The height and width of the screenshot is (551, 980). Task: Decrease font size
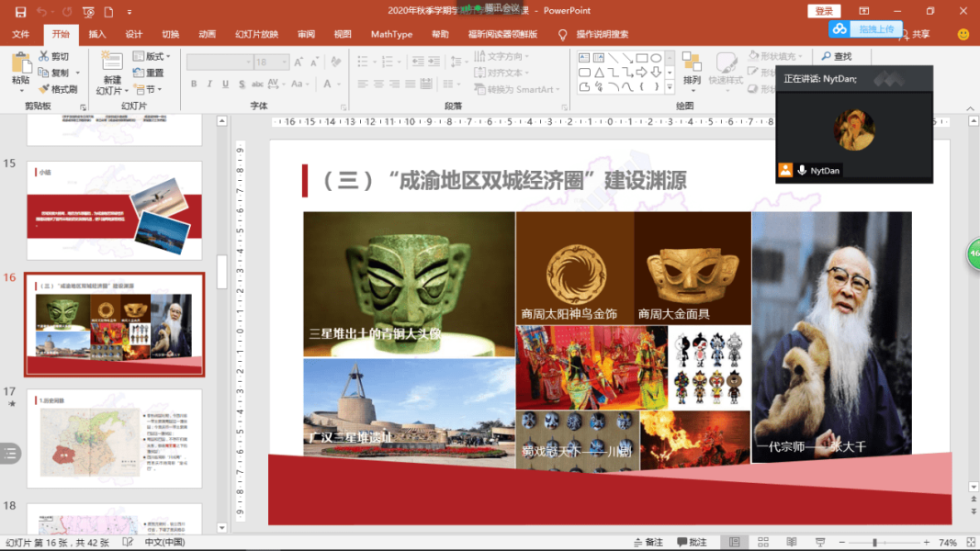[314, 62]
